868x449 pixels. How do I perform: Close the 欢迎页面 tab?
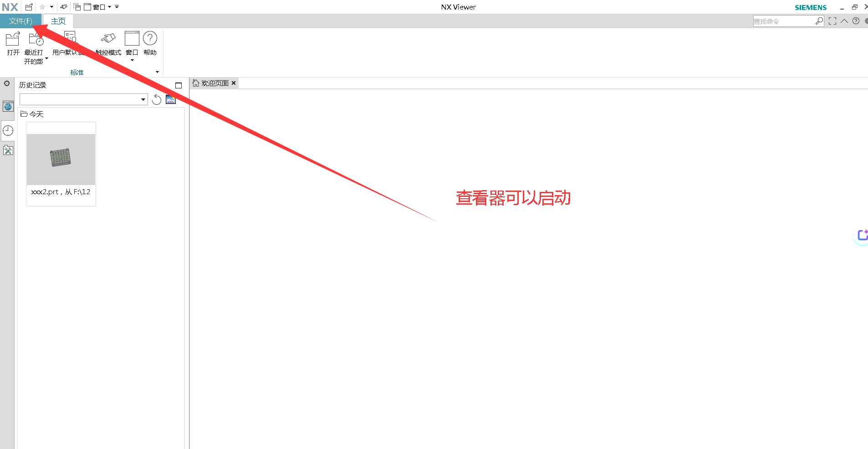pyautogui.click(x=234, y=83)
